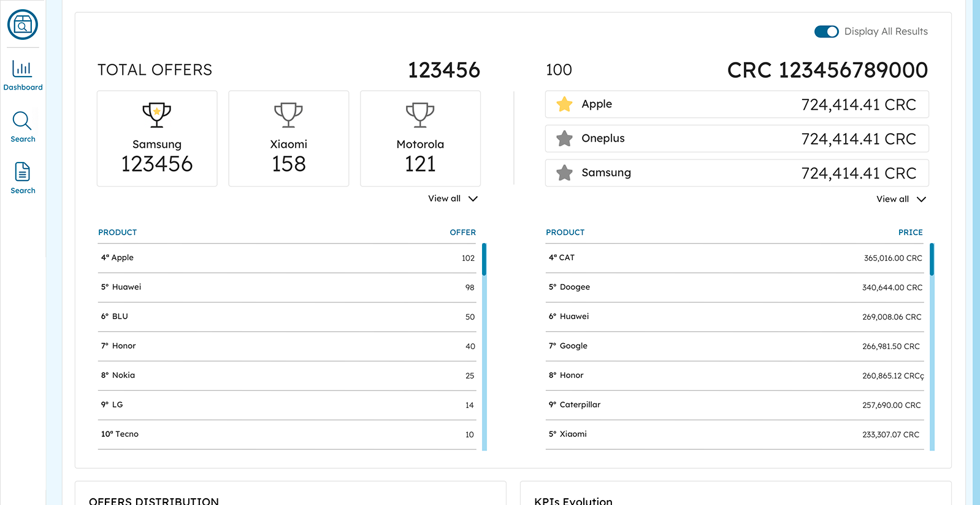The image size is (980, 505).
Task: Expand View all under Total Offers cards
Action: tap(453, 198)
